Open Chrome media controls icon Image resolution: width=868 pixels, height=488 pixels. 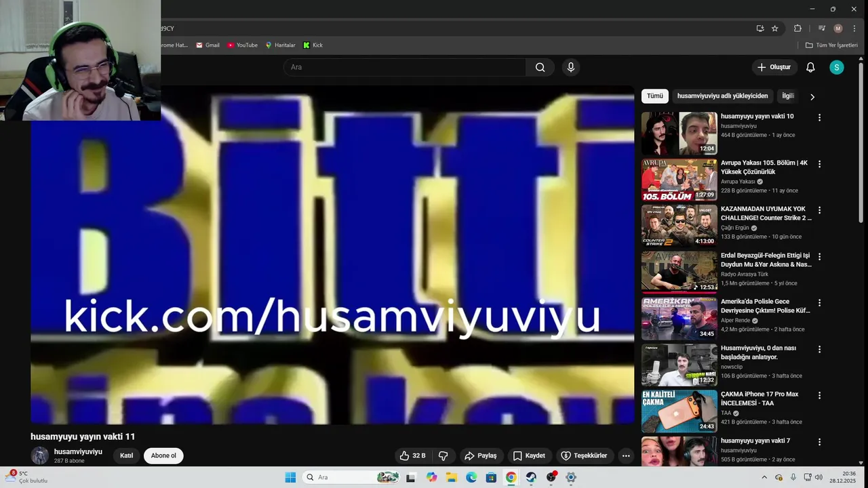[821, 28]
